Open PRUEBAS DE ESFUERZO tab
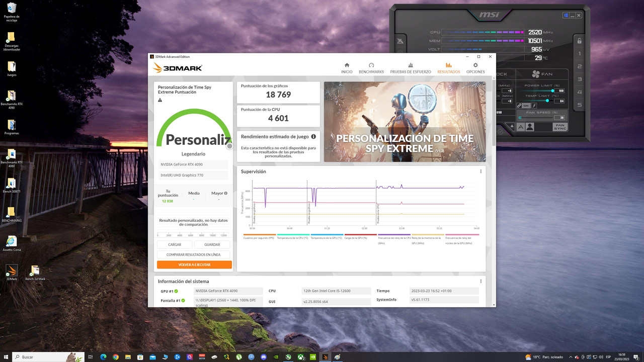Screen dimensions: 644x362 pos(411,68)
